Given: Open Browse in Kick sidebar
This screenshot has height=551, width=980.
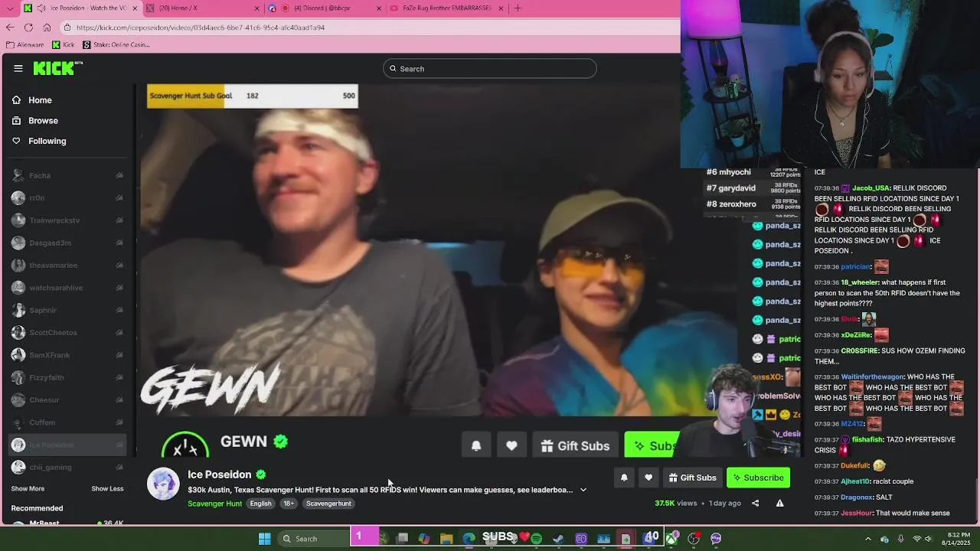Looking at the screenshot, I should click(x=35, y=120).
